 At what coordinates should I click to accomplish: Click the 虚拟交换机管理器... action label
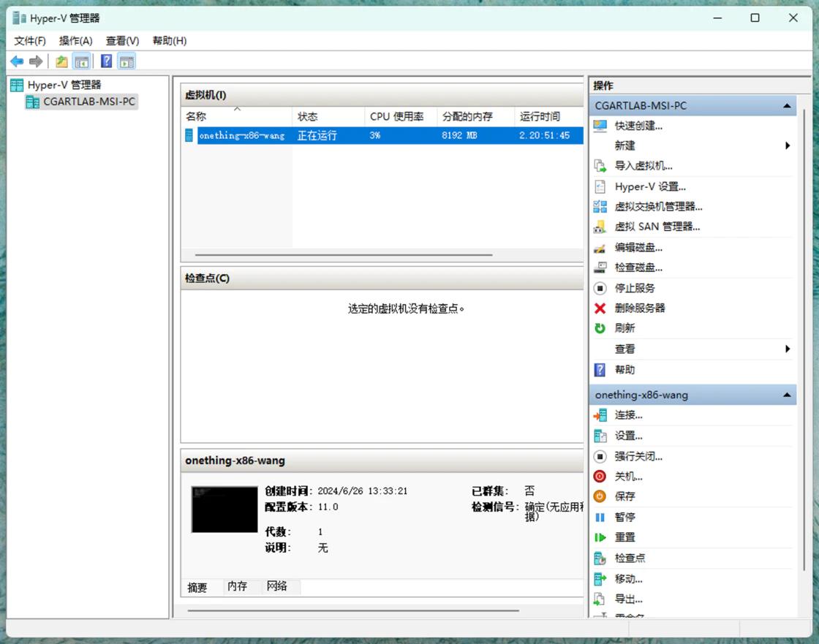click(x=658, y=207)
